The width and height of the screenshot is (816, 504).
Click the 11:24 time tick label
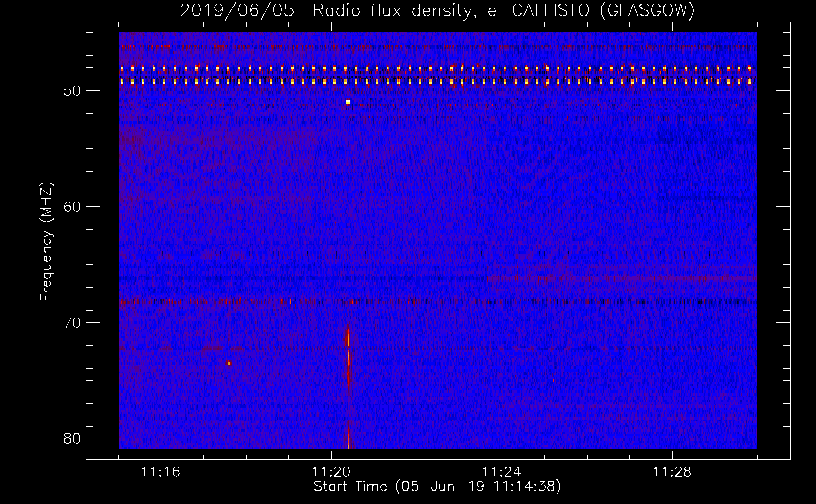[x=502, y=472]
